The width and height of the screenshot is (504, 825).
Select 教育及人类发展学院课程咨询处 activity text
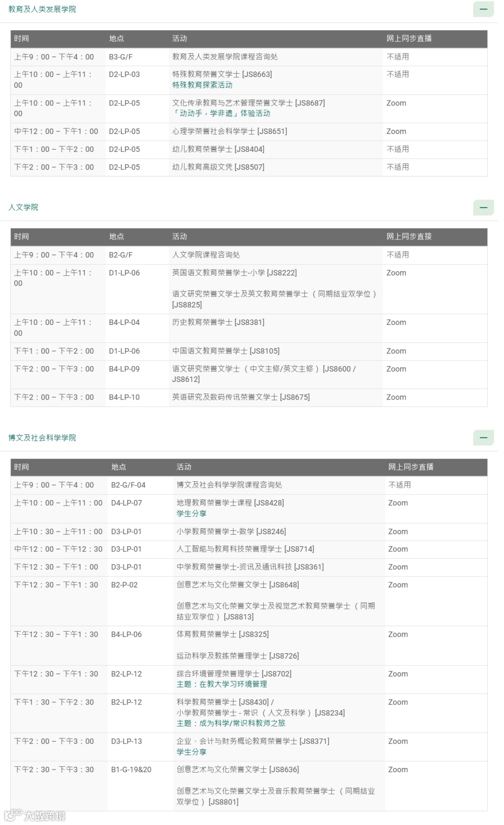pos(225,56)
